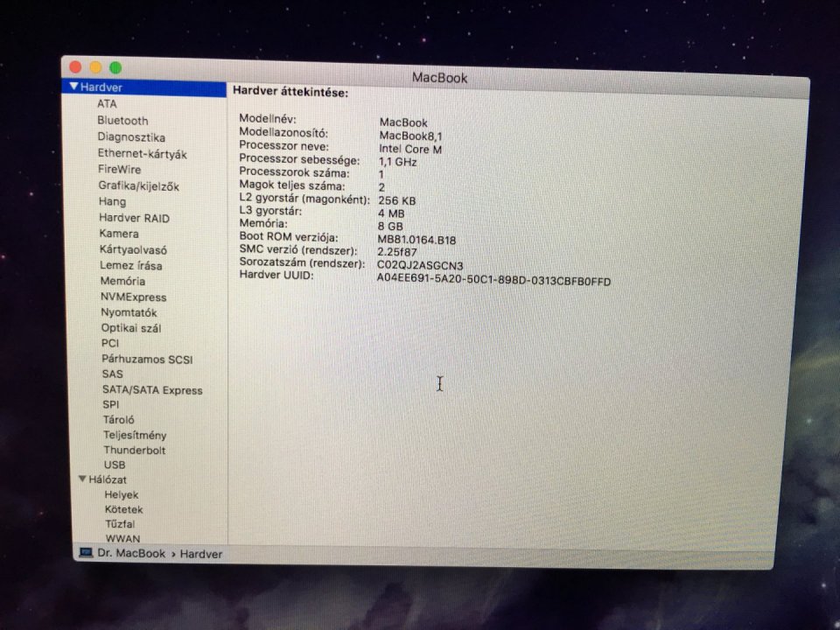Show Tároló information
The width and height of the screenshot is (840, 630).
118,419
